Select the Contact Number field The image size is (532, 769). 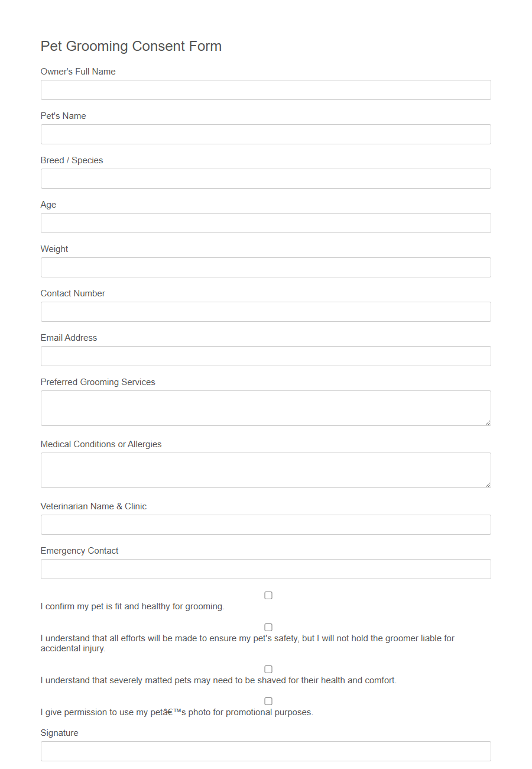[265, 312]
